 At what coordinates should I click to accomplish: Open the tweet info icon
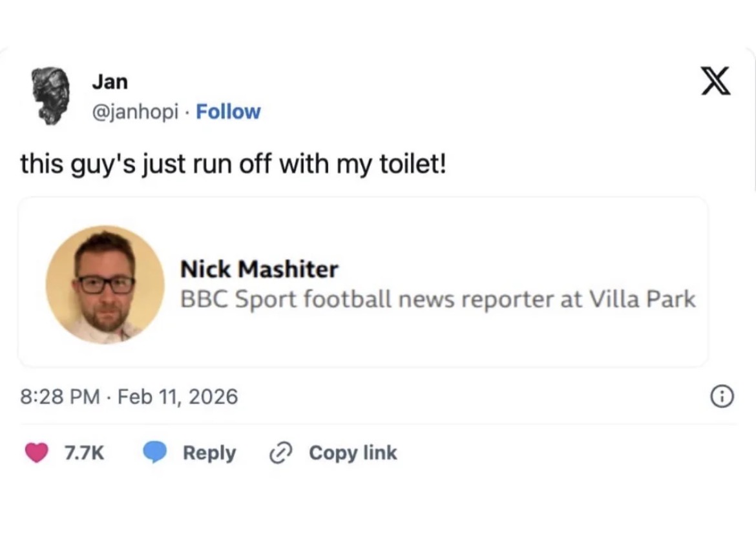723,397
